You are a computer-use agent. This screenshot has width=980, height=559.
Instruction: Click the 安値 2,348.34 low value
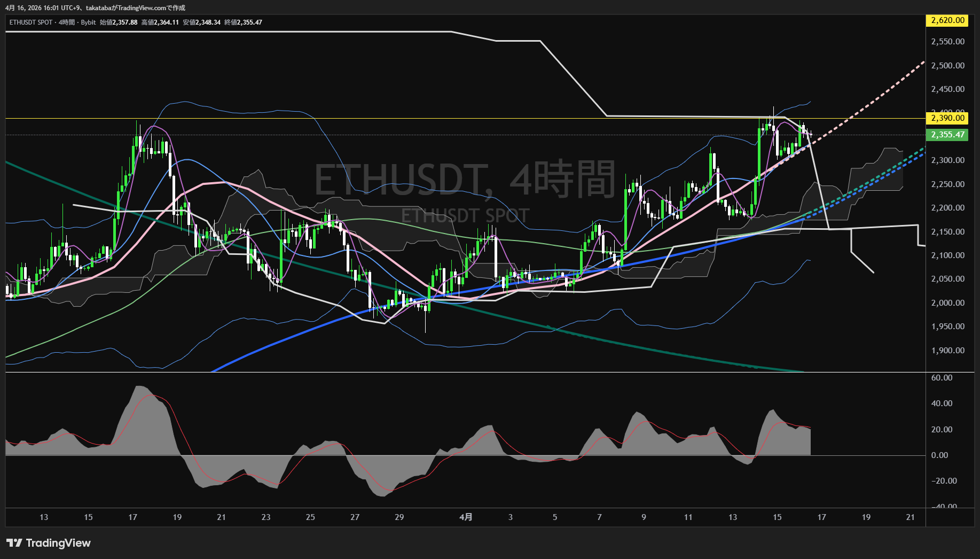(x=202, y=22)
